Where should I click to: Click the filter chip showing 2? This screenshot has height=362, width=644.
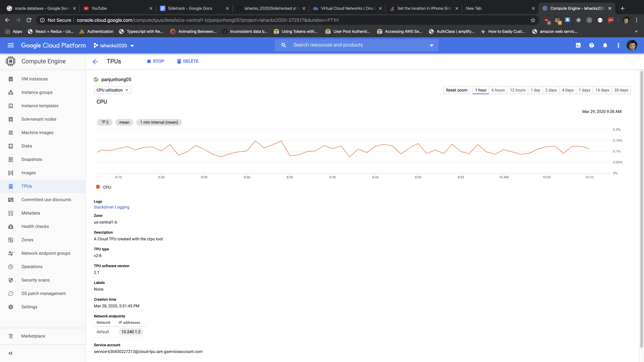coord(105,122)
